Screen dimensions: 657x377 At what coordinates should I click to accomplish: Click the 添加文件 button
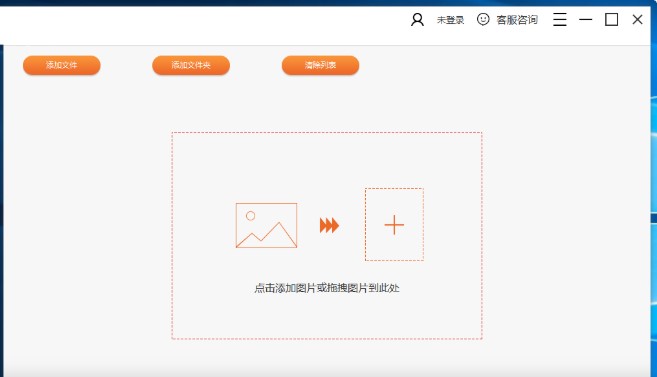62,65
